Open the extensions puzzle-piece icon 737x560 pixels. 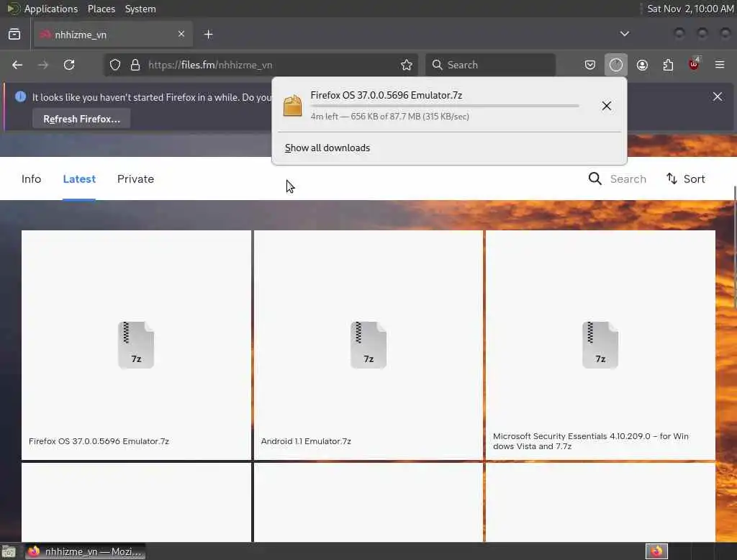point(668,65)
